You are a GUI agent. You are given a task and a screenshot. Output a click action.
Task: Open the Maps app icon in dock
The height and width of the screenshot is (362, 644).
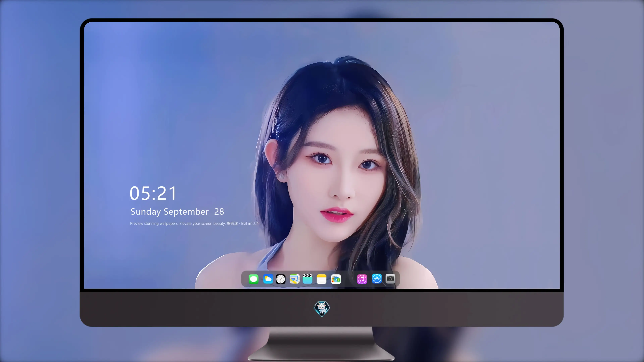tap(294, 279)
